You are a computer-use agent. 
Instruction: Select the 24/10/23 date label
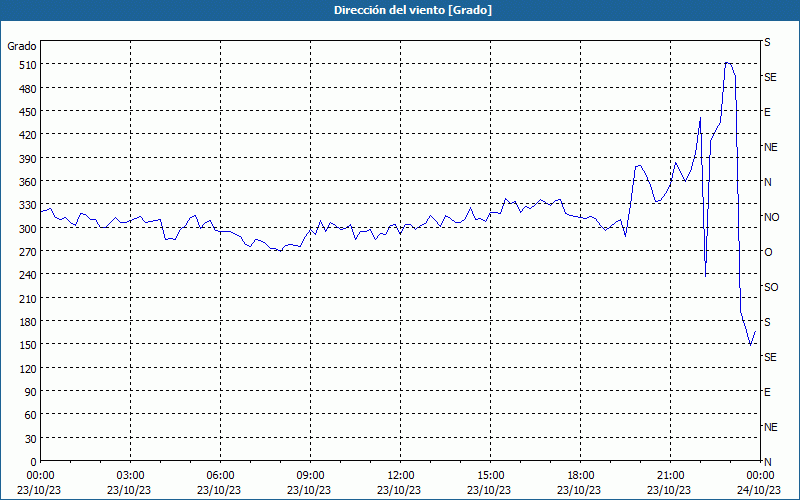759,490
